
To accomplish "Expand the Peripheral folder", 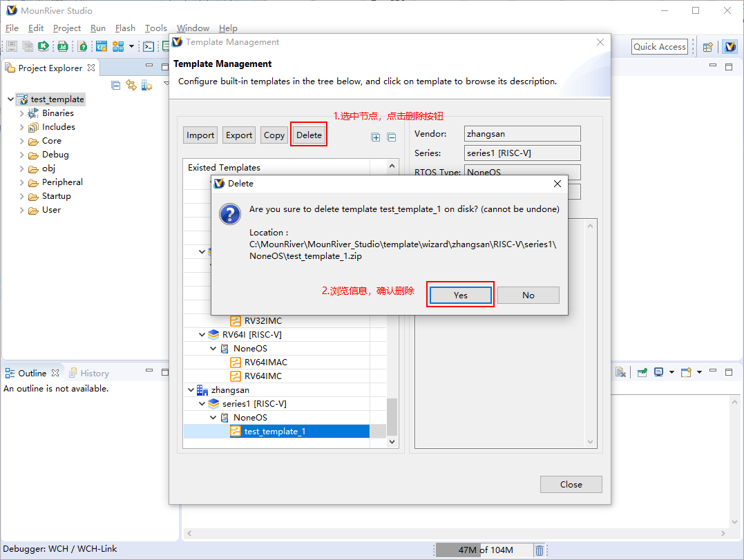I will click(x=22, y=182).
